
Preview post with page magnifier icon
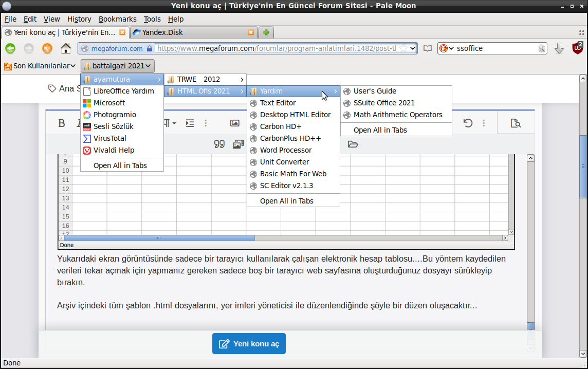coord(516,123)
